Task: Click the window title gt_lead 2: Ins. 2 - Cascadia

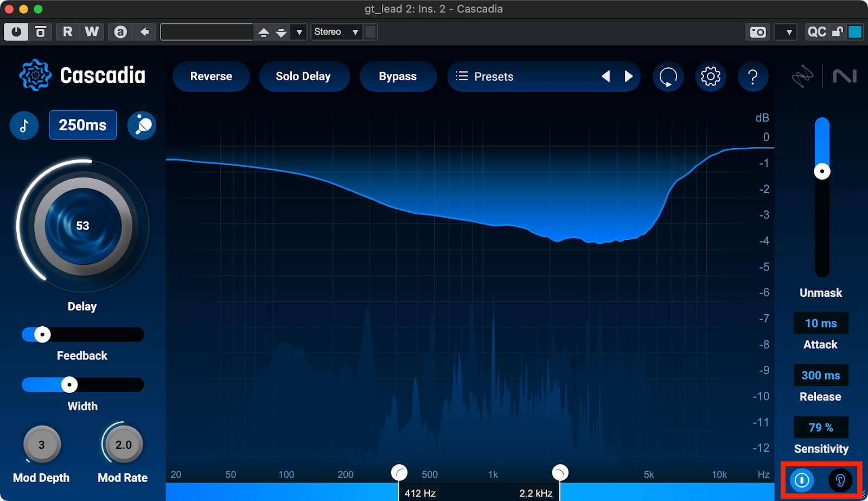Action: 433,9
